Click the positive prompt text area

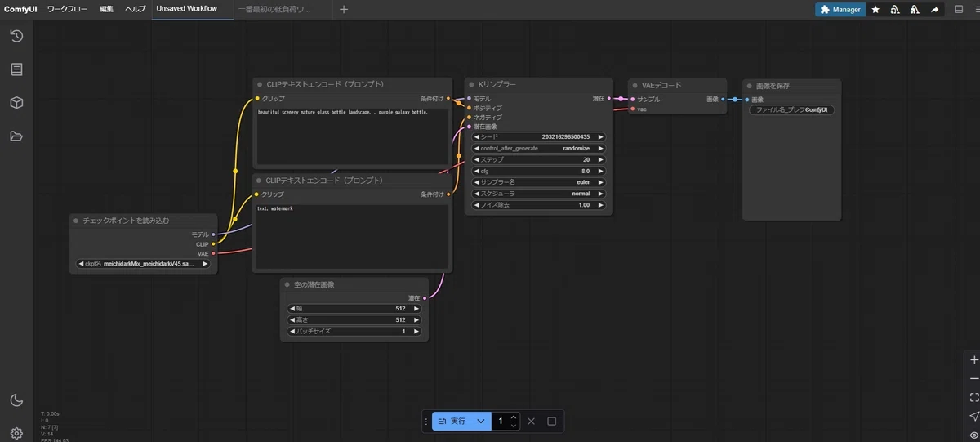pyautogui.click(x=352, y=136)
